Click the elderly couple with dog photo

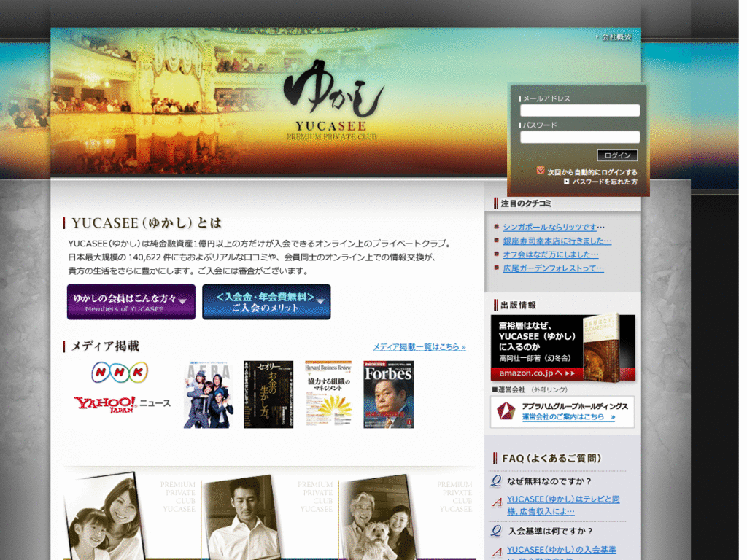380,518
